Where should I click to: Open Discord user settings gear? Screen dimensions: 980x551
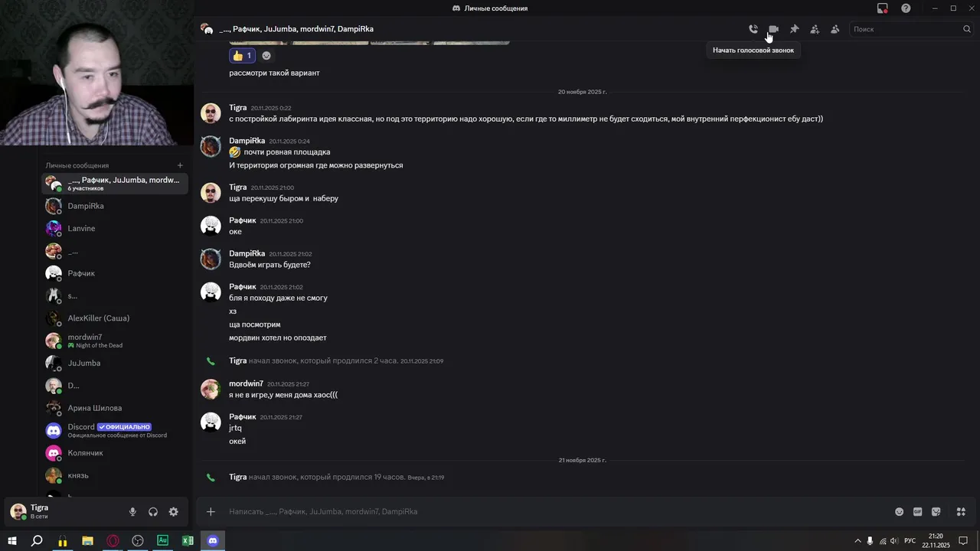pos(173,512)
